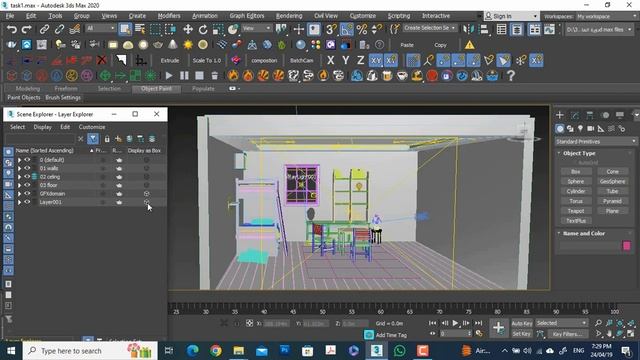The image size is (640, 360).
Task: Open the View coordinate system dropdown
Action: (257, 28)
